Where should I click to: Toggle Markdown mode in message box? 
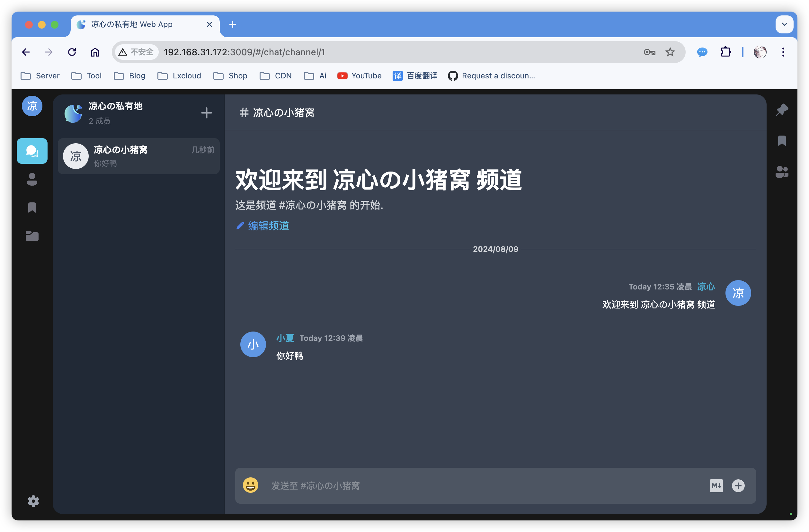(x=716, y=485)
